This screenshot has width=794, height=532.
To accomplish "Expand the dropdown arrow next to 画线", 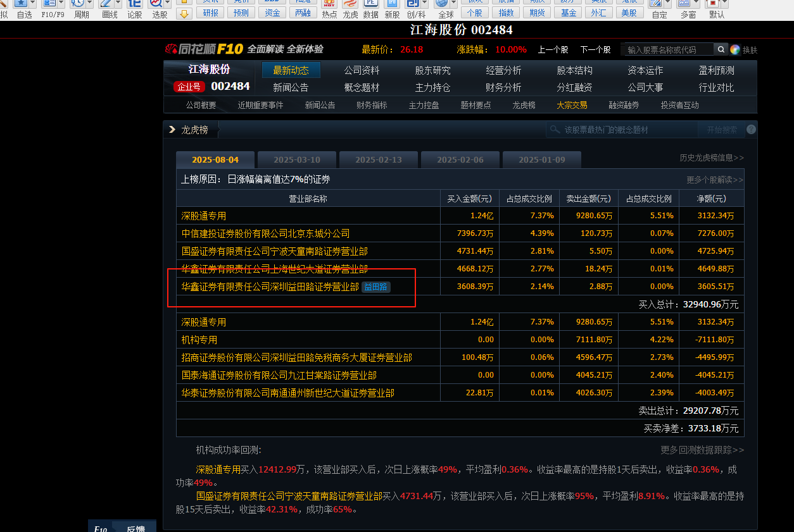I will 118,3.
